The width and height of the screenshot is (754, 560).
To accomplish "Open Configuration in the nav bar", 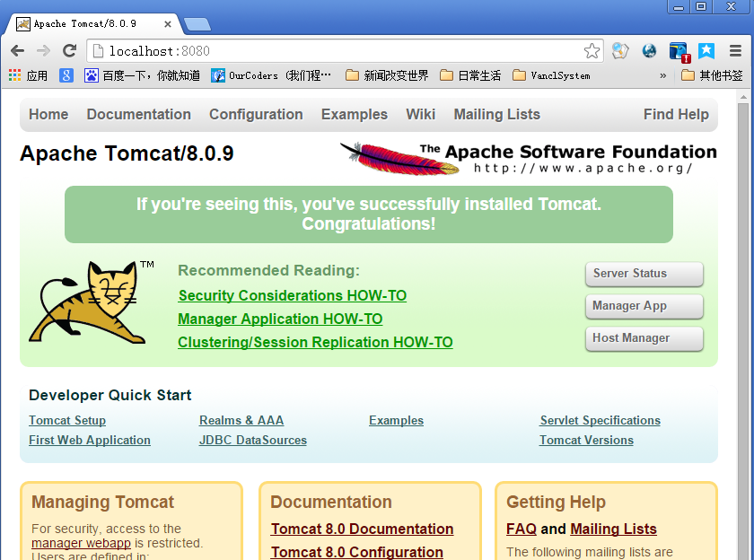I will click(x=257, y=114).
